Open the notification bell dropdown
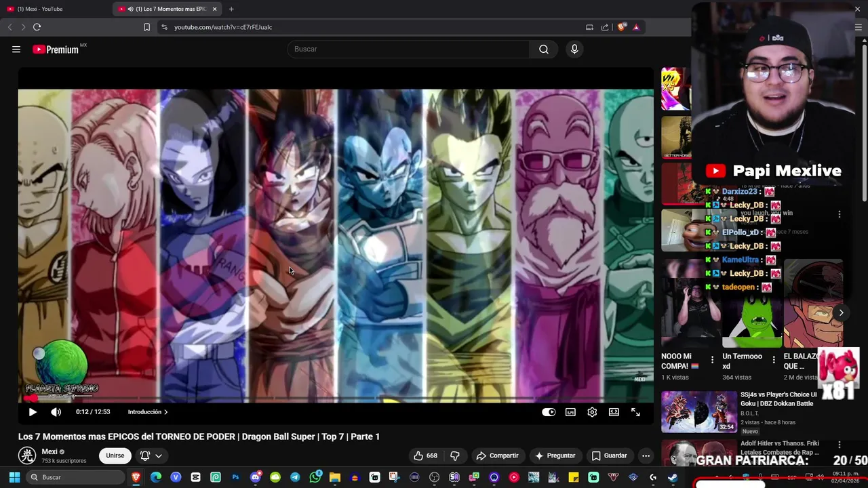The height and width of the screenshot is (488, 868). click(151, 455)
